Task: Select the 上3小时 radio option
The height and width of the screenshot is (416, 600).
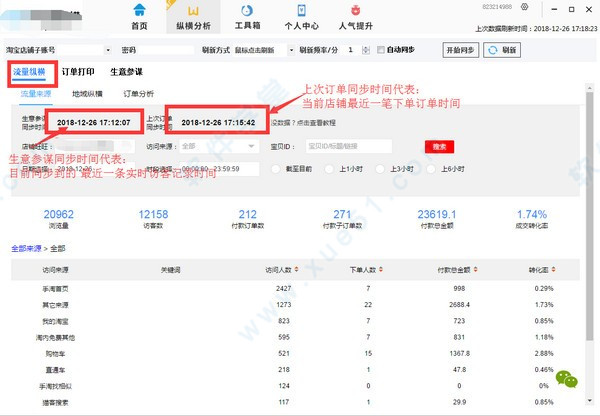Action: point(380,169)
